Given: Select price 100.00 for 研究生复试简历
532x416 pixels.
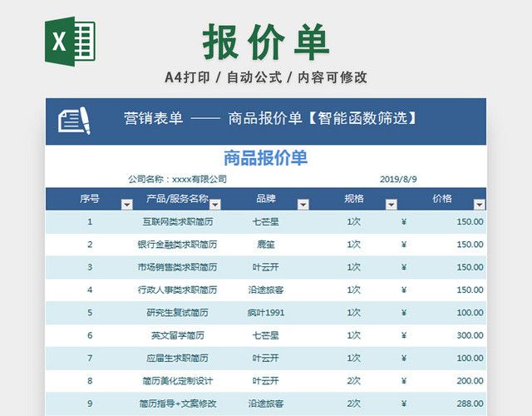Looking at the screenshot, I should click(x=470, y=313).
